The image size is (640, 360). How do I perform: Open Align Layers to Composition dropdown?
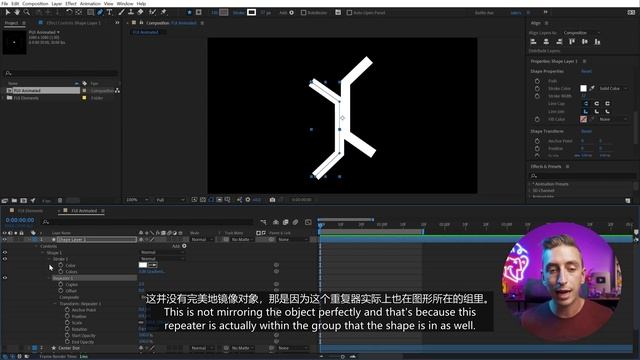581,33
